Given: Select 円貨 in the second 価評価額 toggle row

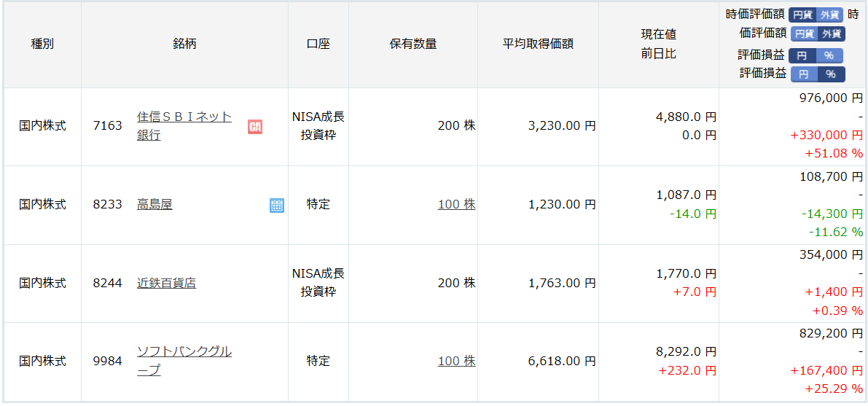Looking at the screenshot, I should coord(805,34).
